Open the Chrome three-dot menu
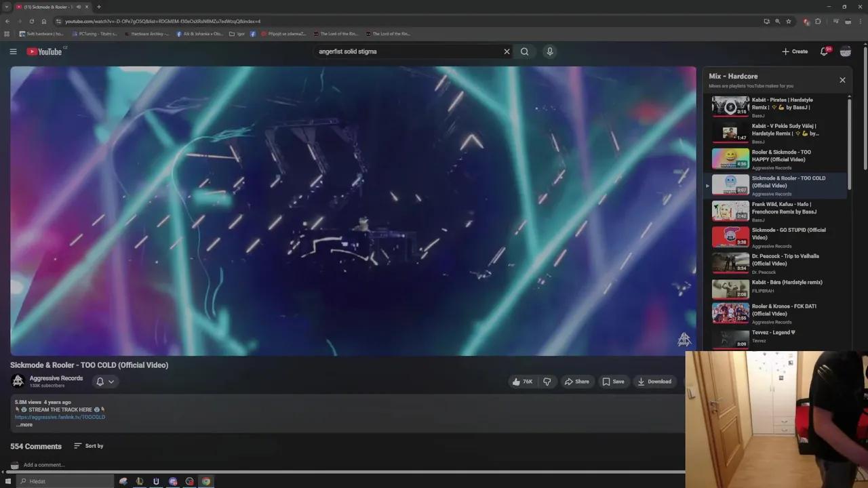This screenshot has height=488, width=868. coord(860,21)
